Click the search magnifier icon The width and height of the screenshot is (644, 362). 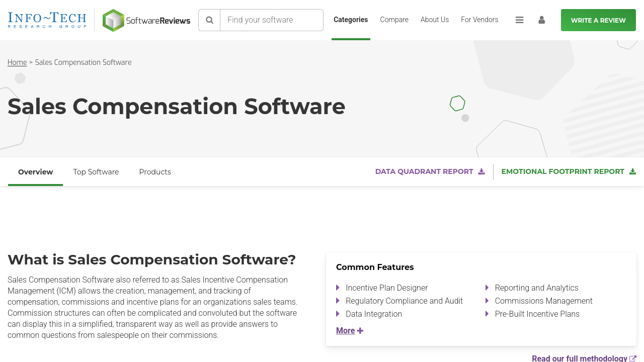coord(209,20)
